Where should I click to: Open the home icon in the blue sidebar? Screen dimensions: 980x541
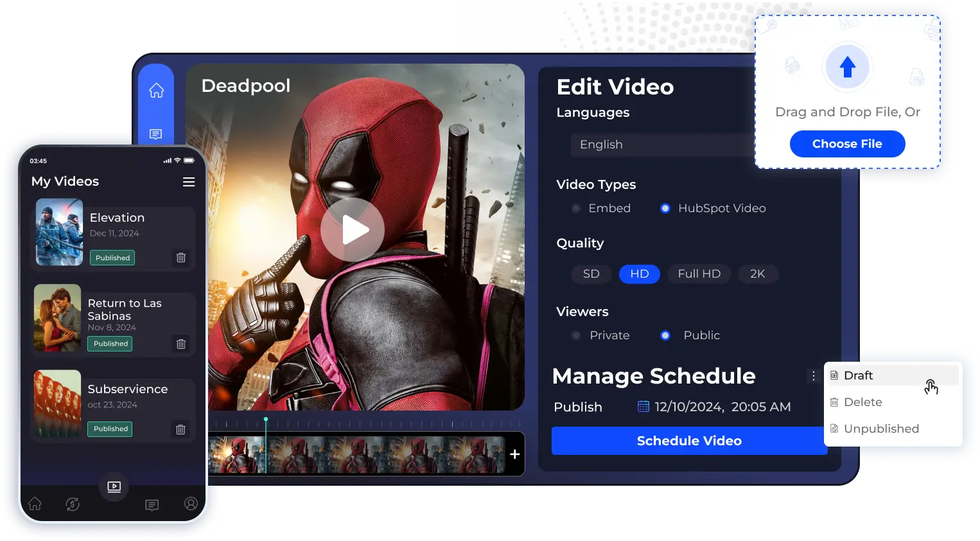156,91
